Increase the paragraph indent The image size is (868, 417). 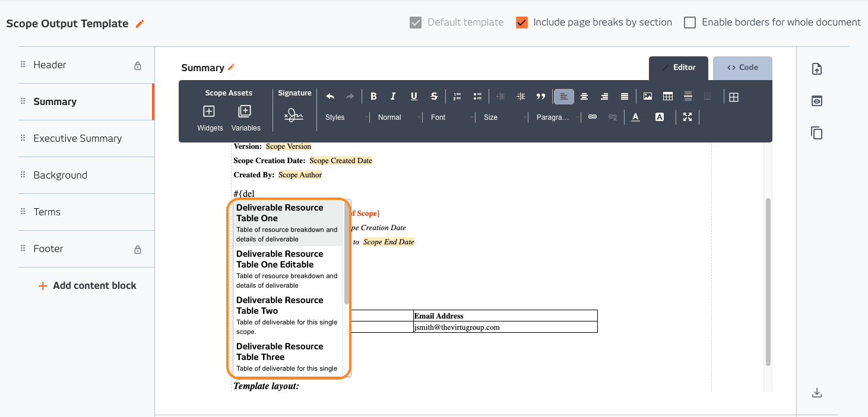[521, 97]
